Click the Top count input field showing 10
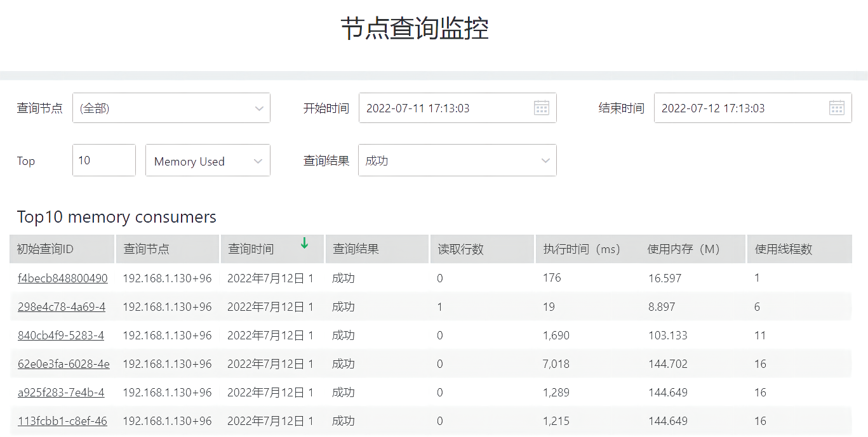Image resolution: width=868 pixels, height=437 pixels. tap(103, 160)
